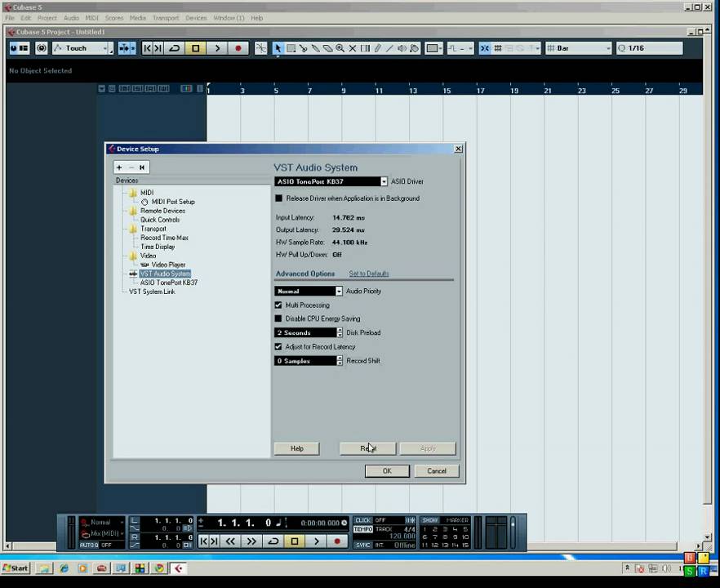Select ASIO TonePort KB37 in device tree
The image size is (720, 588).
coord(169,283)
